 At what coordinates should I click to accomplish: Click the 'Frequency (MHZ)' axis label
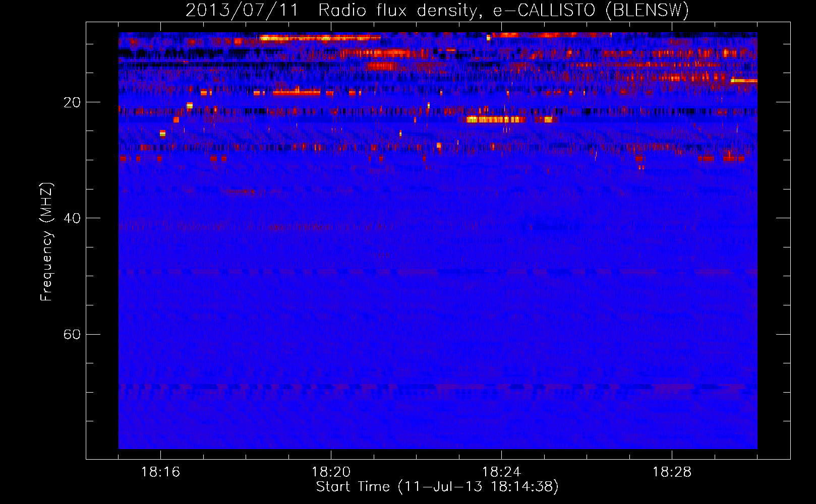[46, 241]
